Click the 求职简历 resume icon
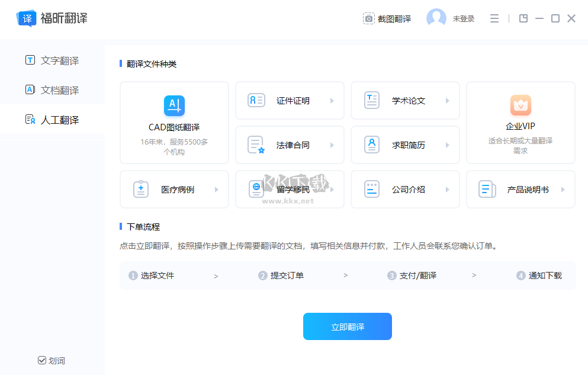 371,145
